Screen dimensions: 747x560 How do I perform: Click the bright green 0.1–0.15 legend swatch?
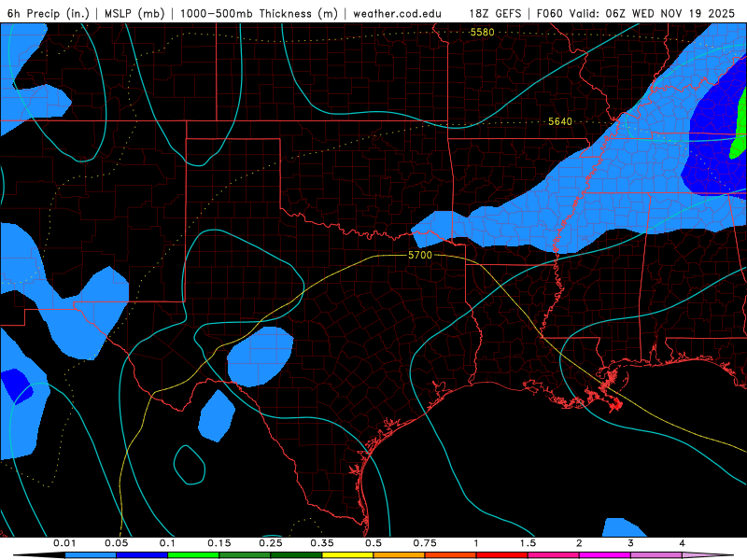tap(193, 555)
